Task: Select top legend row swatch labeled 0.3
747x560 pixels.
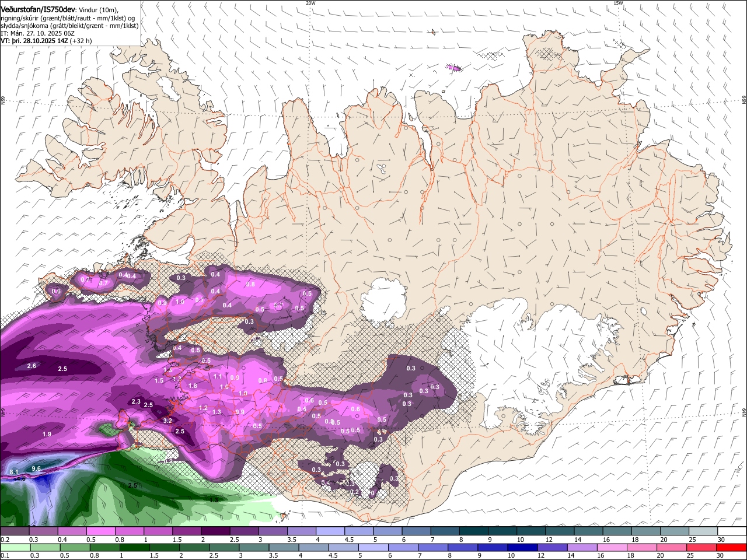Action: (43, 531)
